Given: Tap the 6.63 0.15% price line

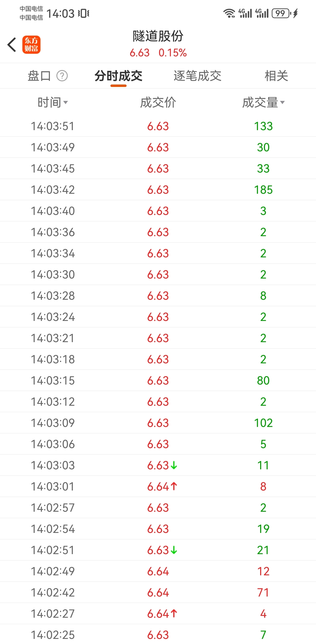Looking at the screenshot, I should pyautogui.click(x=158, y=53).
